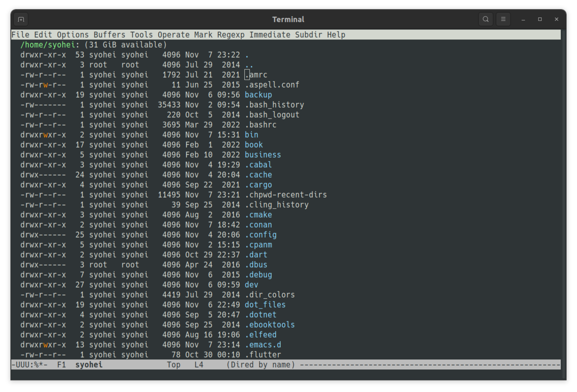Open the Immediate menu
This screenshot has height=392, width=577.
(x=270, y=34)
